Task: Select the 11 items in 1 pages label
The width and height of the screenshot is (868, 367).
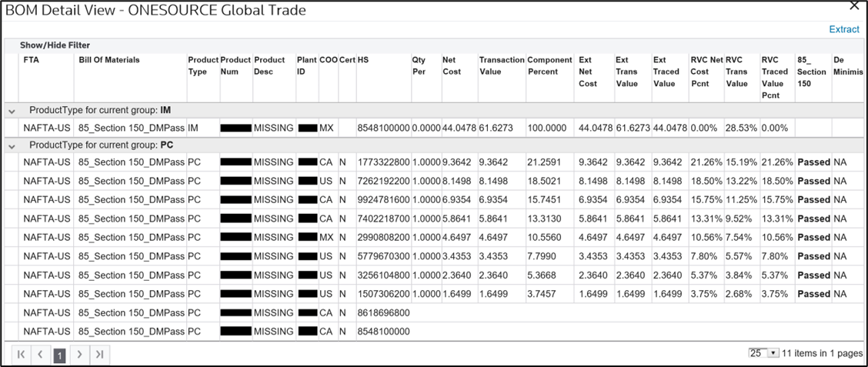Action: 822,353
